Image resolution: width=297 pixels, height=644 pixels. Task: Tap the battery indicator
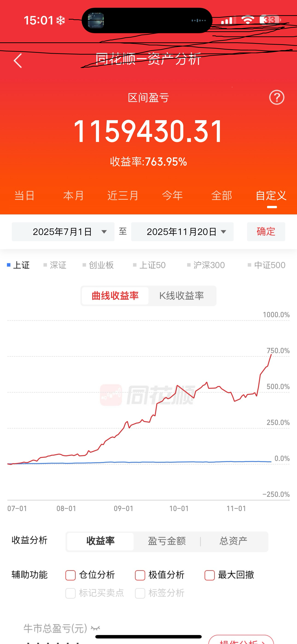pos(270,20)
